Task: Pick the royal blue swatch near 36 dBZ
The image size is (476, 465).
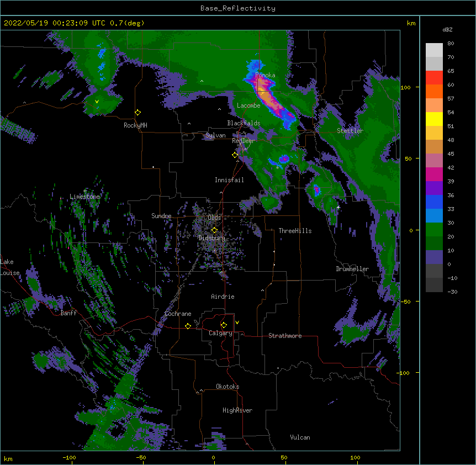Action: 434,202
